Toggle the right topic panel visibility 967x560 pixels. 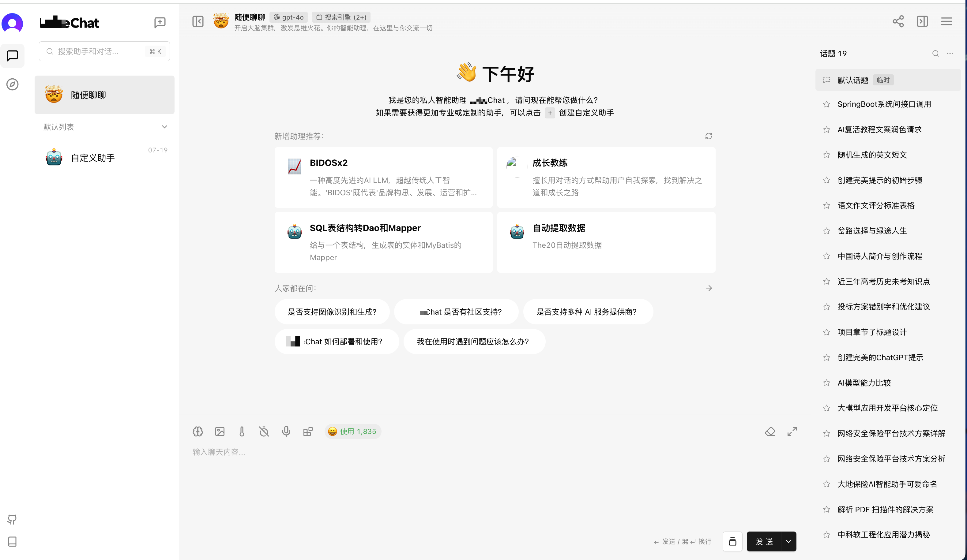click(922, 21)
